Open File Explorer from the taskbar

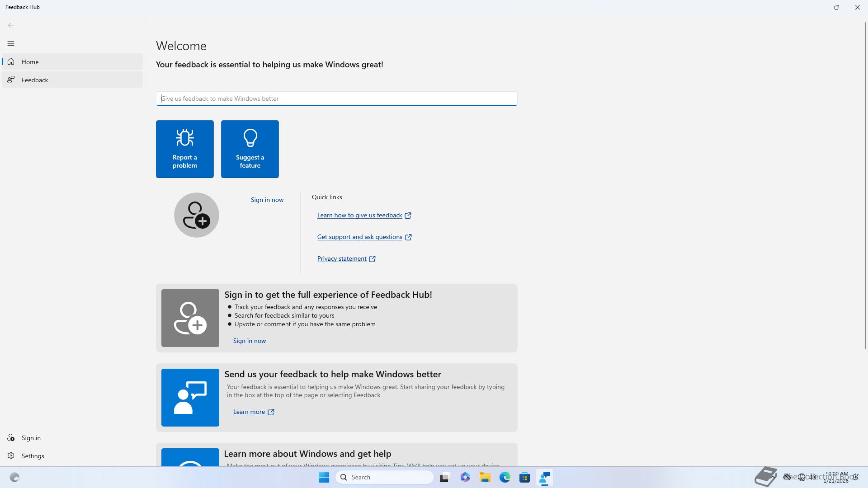pyautogui.click(x=485, y=477)
